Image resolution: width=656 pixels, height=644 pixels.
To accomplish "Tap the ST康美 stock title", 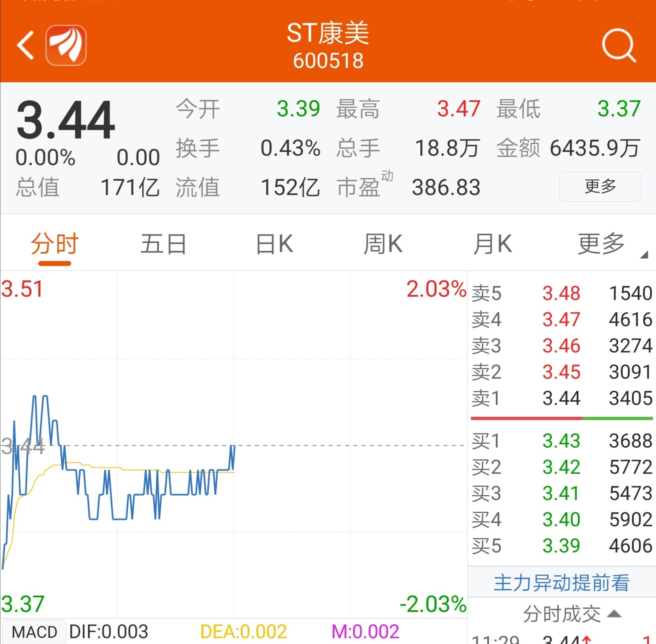I will click(x=328, y=33).
